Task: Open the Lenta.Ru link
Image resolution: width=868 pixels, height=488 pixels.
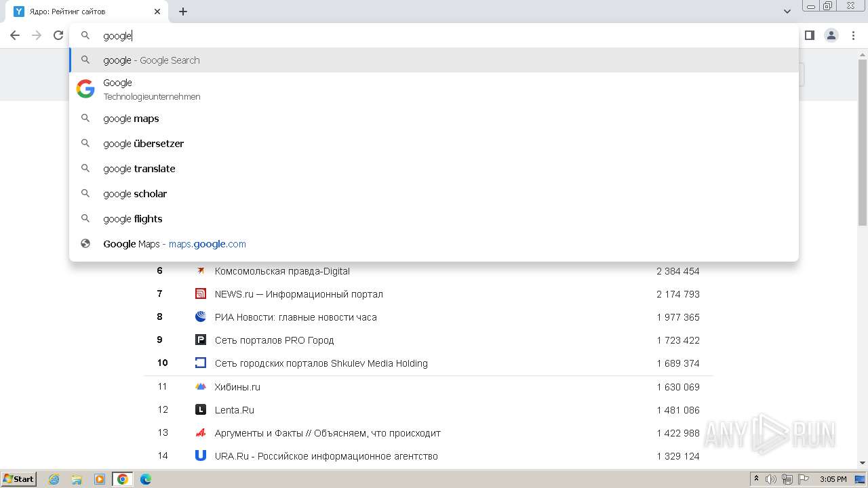Action: click(x=234, y=410)
